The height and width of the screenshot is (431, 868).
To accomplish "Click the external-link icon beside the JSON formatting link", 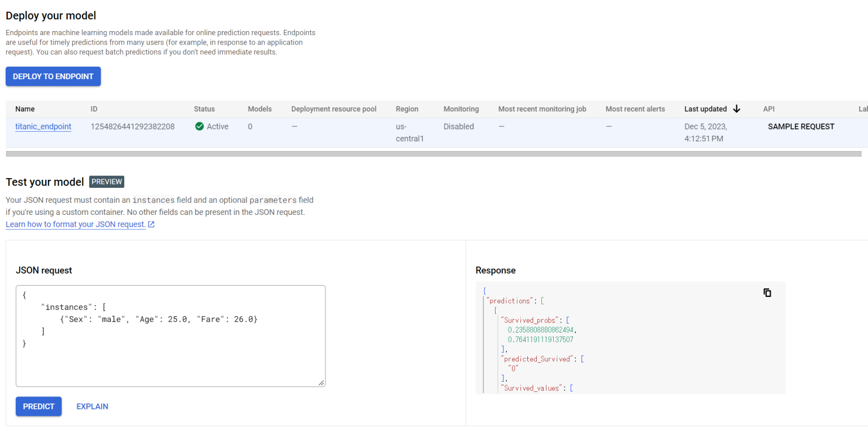I will [150, 224].
